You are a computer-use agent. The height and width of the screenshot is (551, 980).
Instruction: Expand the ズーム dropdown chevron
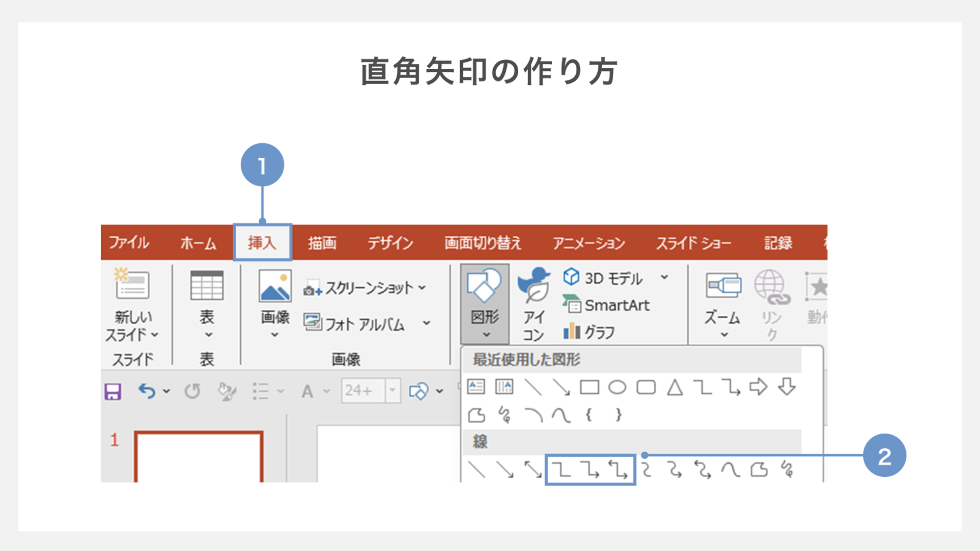[724, 335]
